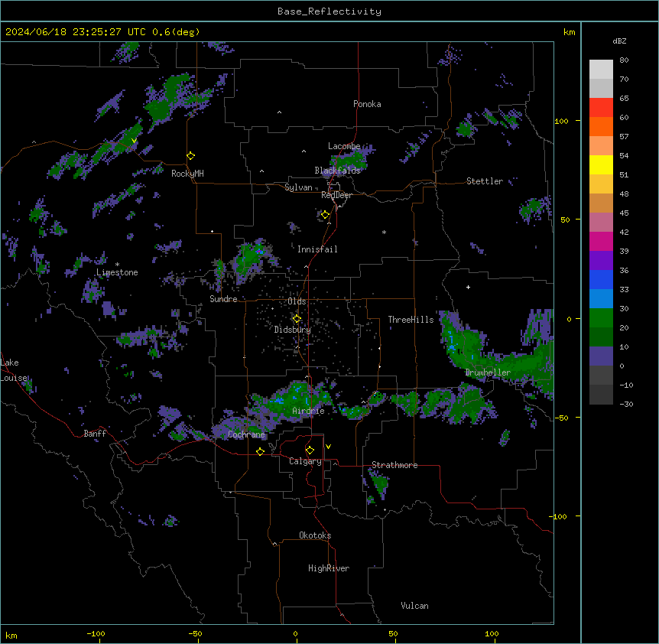Select the white asterisk above Limestone label
Viewport: 659px width, 644px height.
pyautogui.click(x=117, y=265)
